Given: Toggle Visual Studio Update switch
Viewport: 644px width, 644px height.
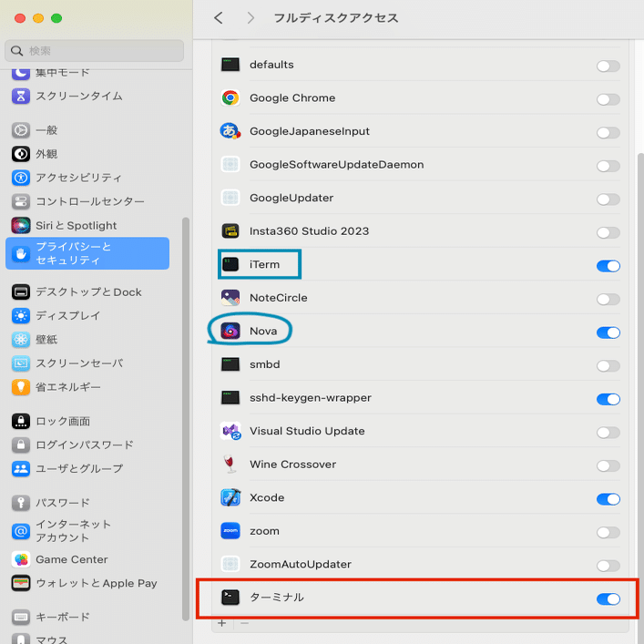Looking at the screenshot, I should tap(608, 433).
